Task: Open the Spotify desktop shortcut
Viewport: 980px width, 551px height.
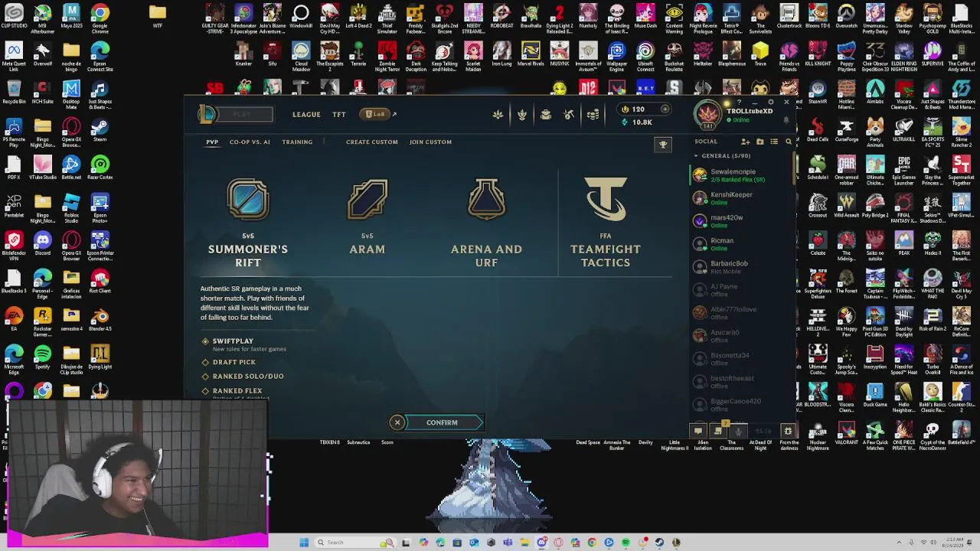Action: point(43,357)
